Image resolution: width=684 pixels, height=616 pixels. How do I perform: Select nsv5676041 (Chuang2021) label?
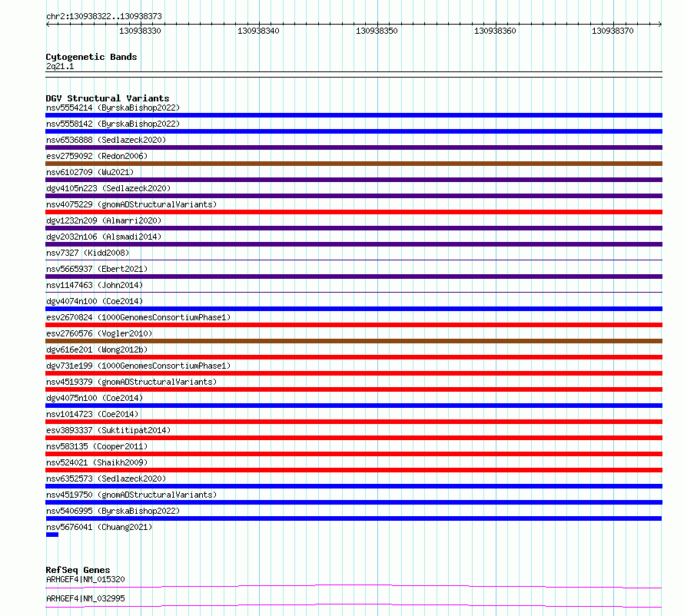[99, 527]
